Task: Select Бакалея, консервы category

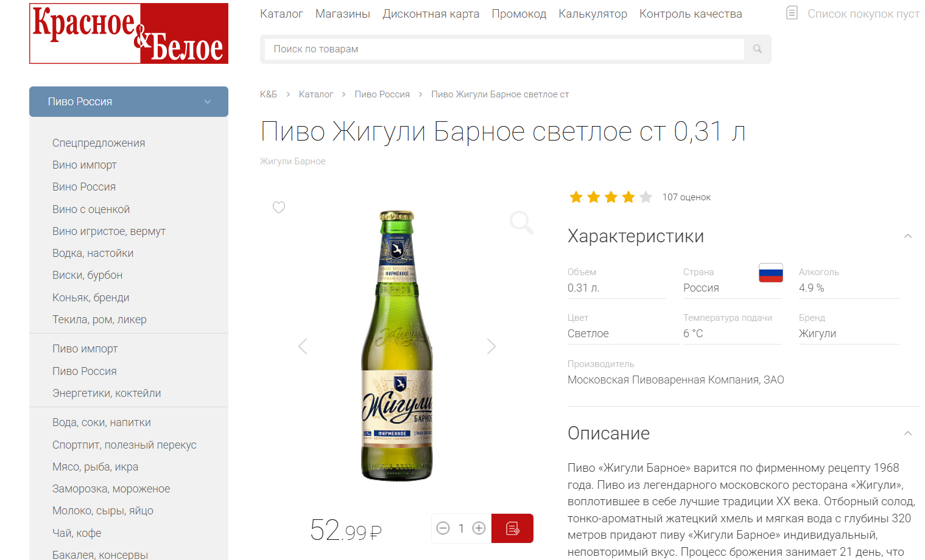Action: (100, 555)
